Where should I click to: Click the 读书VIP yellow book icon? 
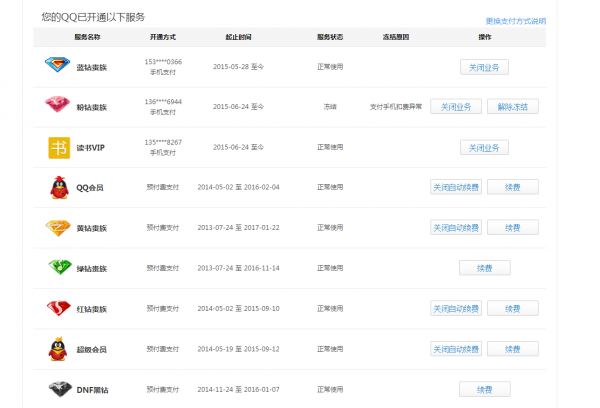(59, 148)
